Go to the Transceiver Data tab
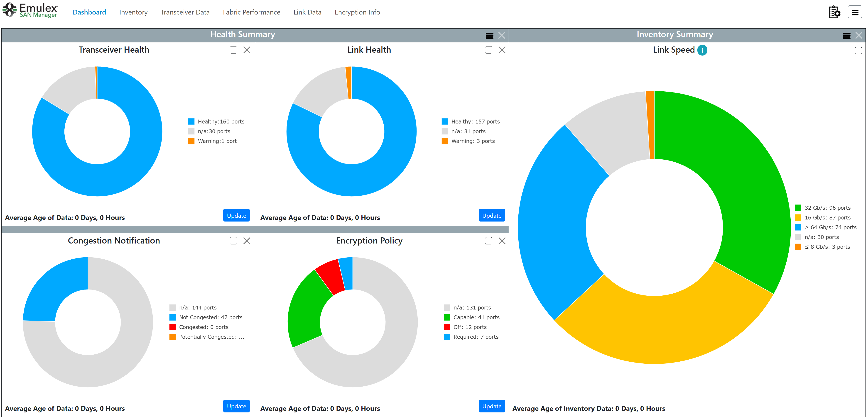868x419 pixels. 185,12
